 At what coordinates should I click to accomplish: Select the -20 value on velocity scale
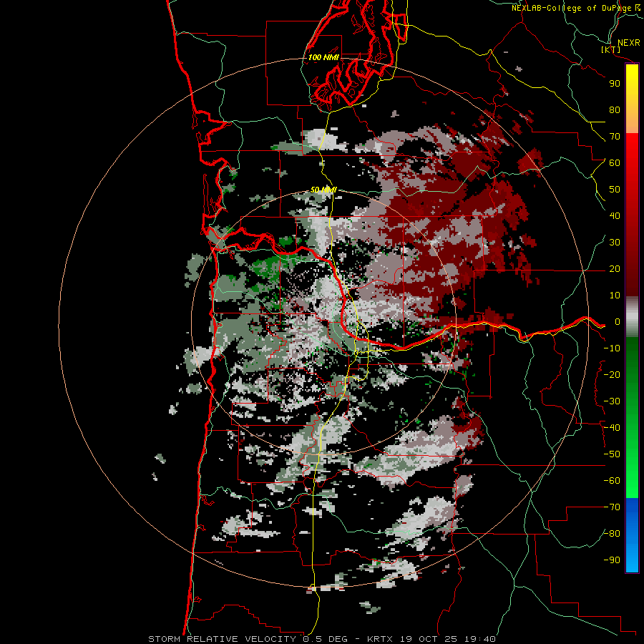[x=612, y=374]
